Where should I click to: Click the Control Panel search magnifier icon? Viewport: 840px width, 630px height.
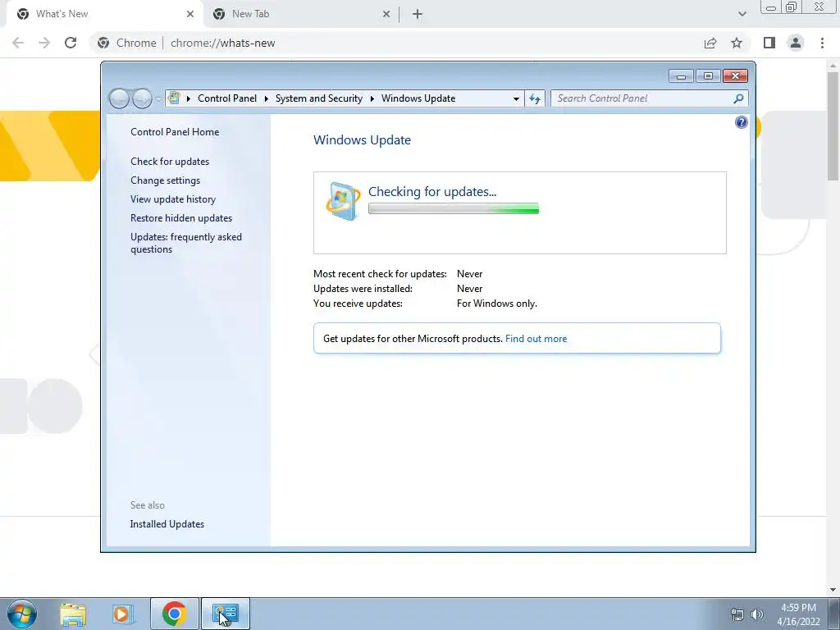click(738, 98)
